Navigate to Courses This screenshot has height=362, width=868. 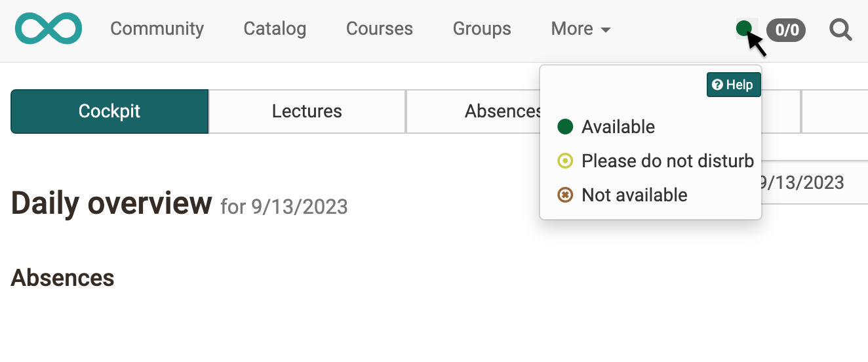[379, 29]
